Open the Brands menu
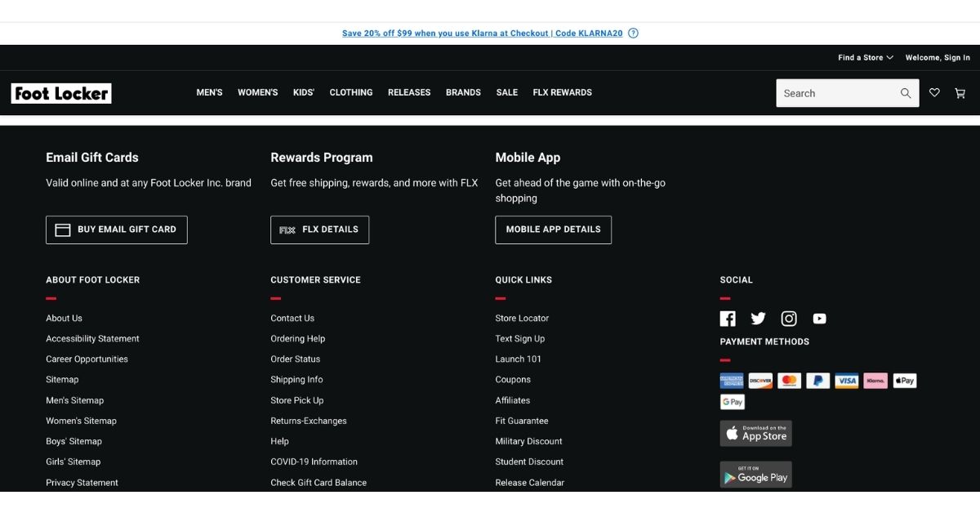Viewport: 980px width, 513px height. point(463,93)
